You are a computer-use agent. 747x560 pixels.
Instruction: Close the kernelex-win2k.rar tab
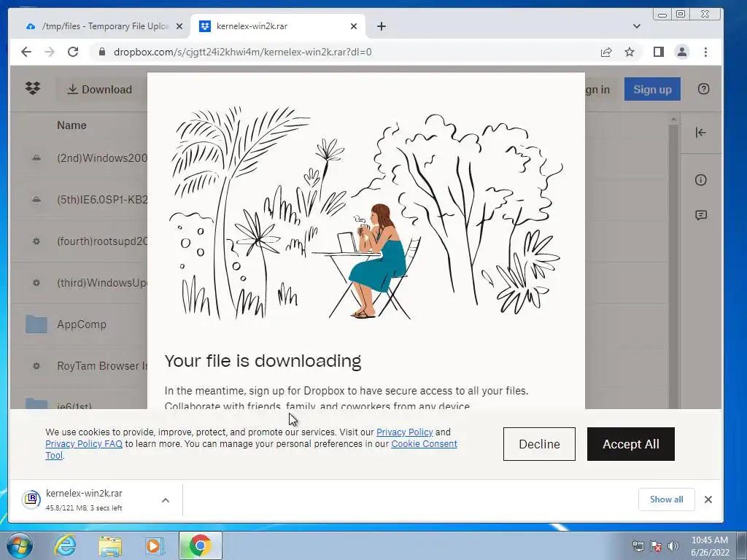354,26
